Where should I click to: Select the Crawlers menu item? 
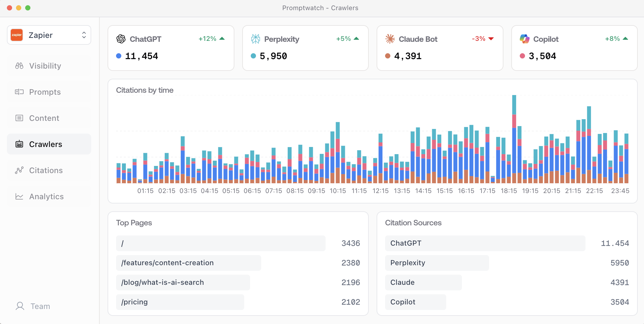[45, 144]
